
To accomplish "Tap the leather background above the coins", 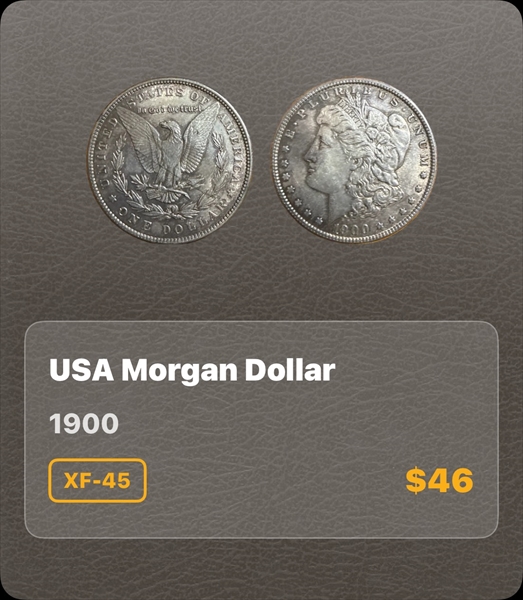I will tap(261, 38).
